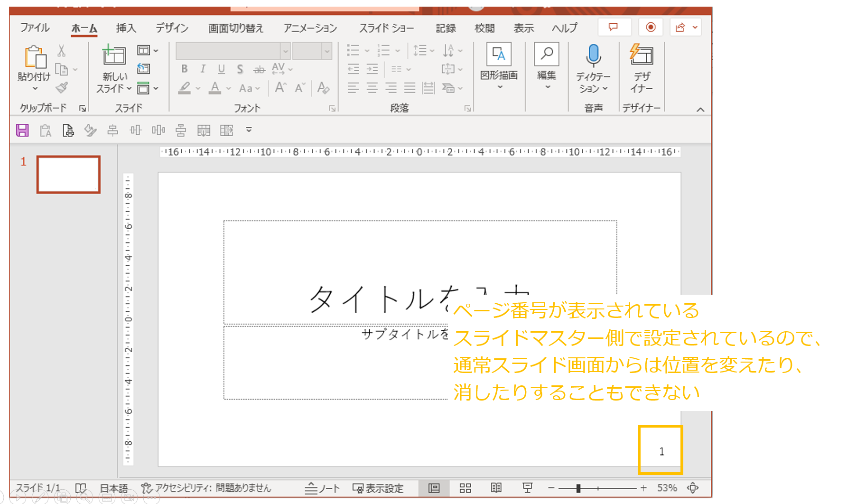Open the font name combo box
847x504 pixels.
[233, 51]
